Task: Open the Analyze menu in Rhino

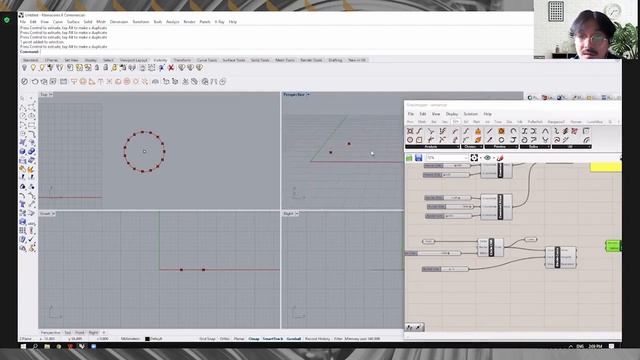Action: pyautogui.click(x=172, y=22)
